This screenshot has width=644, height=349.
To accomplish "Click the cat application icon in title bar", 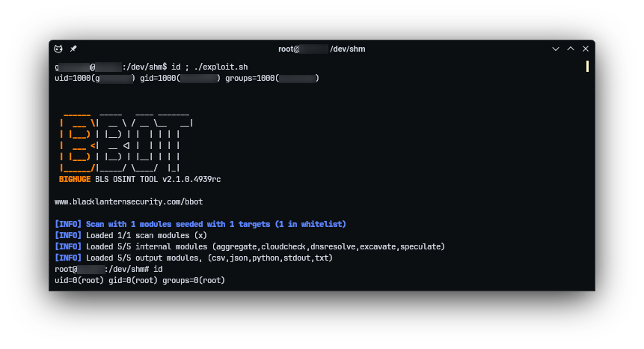I will (58, 49).
